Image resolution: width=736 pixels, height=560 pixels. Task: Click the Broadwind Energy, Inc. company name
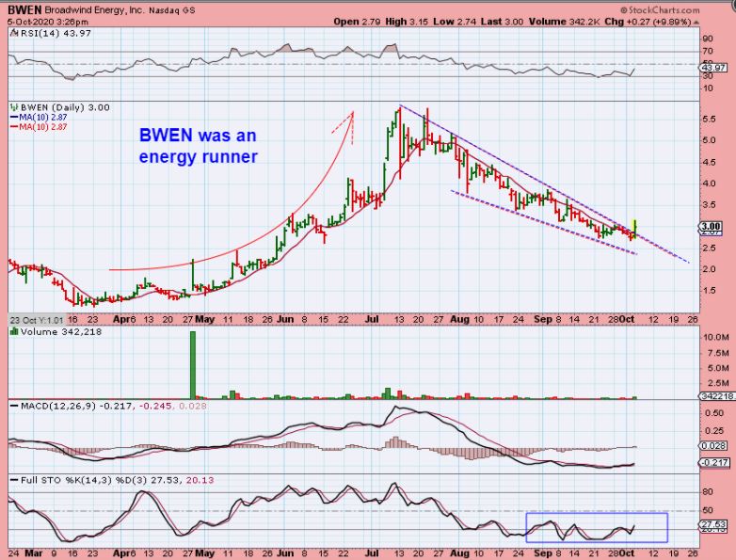95,9
